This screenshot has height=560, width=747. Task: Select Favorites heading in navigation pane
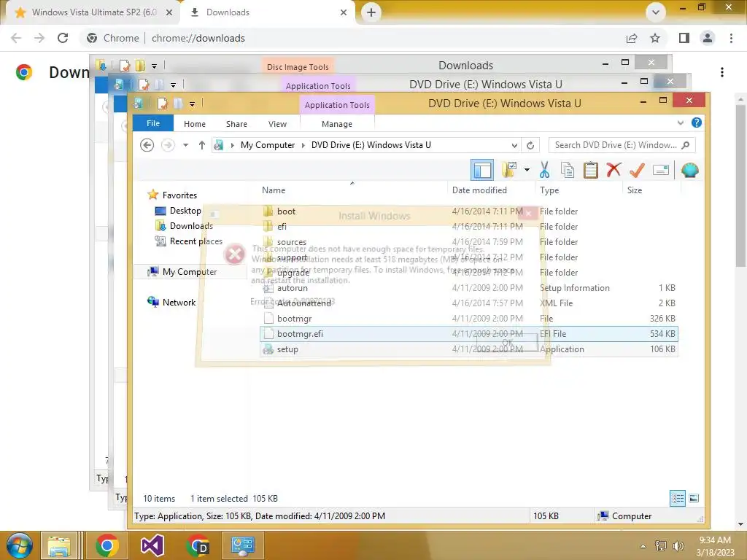pos(179,195)
